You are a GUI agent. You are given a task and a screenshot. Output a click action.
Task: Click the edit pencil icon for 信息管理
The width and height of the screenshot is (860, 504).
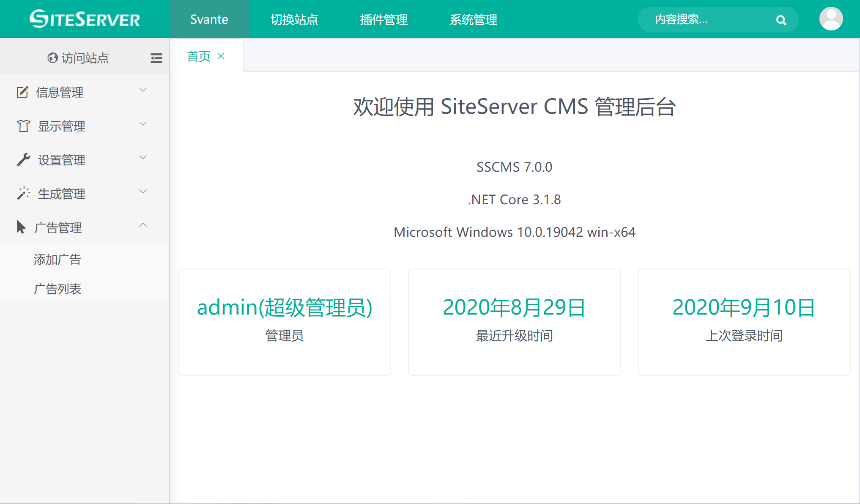click(x=22, y=92)
